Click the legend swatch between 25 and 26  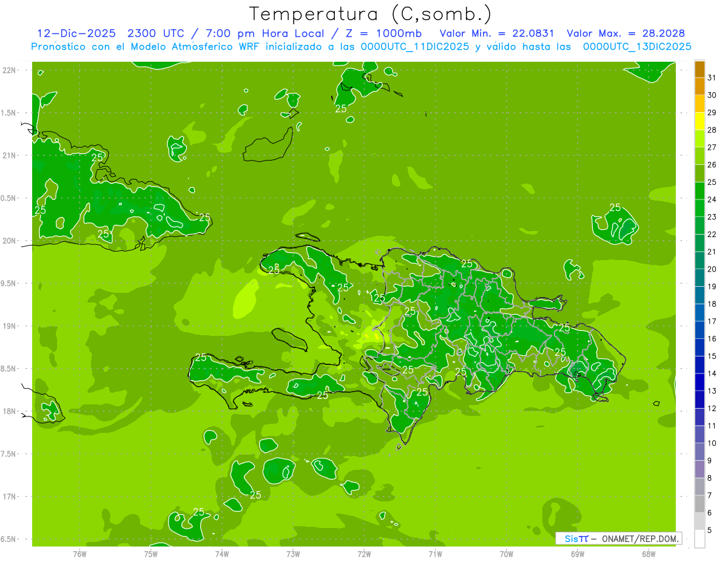click(x=699, y=173)
